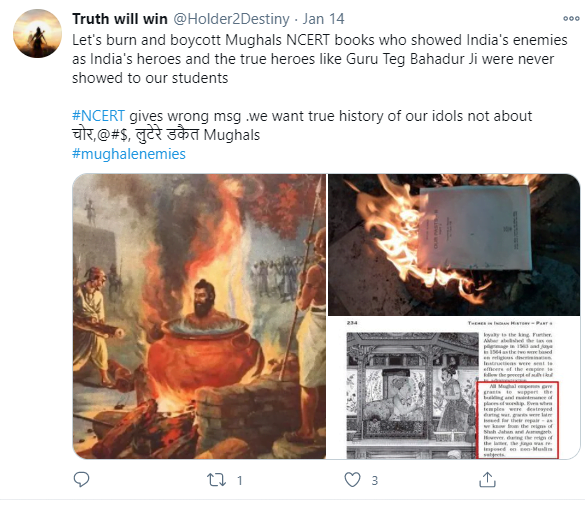Retweet this post using the retweet icon
The width and height of the screenshot is (585, 510).
216,480
